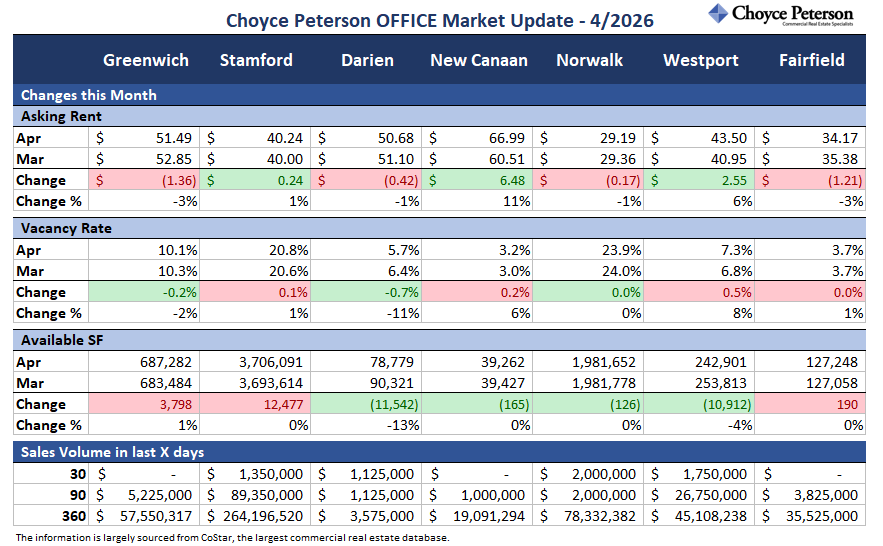The height and width of the screenshot is (546, 883).
Task: Click Greenwich 360-day sales 57,550,317
Action: click(x=155, y=516)
